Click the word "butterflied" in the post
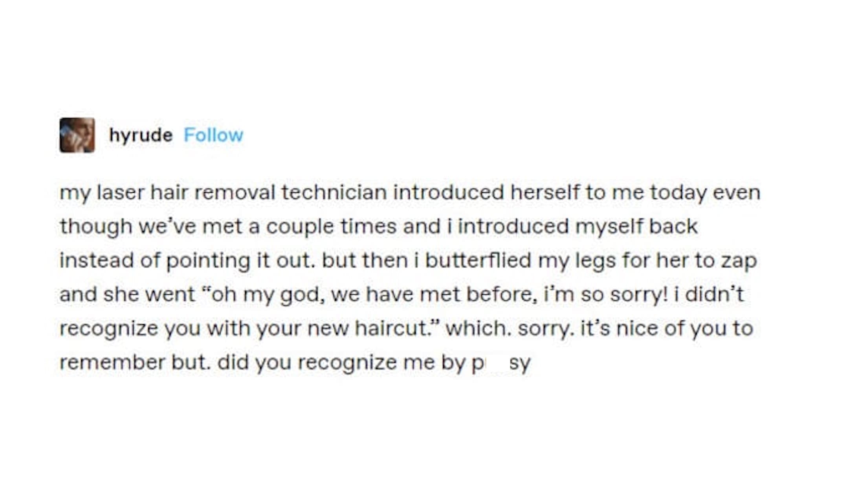 (478, 261)
